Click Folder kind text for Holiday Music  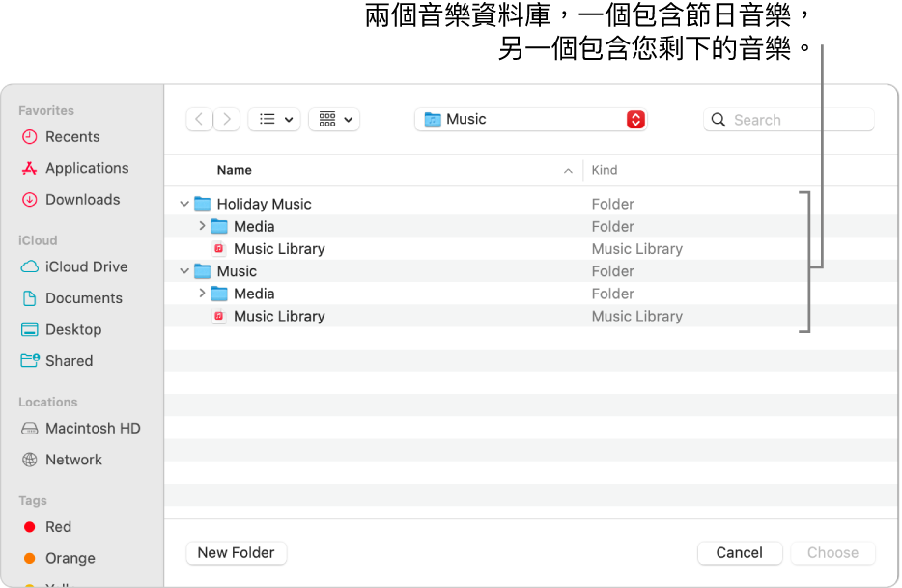(612, 205)
